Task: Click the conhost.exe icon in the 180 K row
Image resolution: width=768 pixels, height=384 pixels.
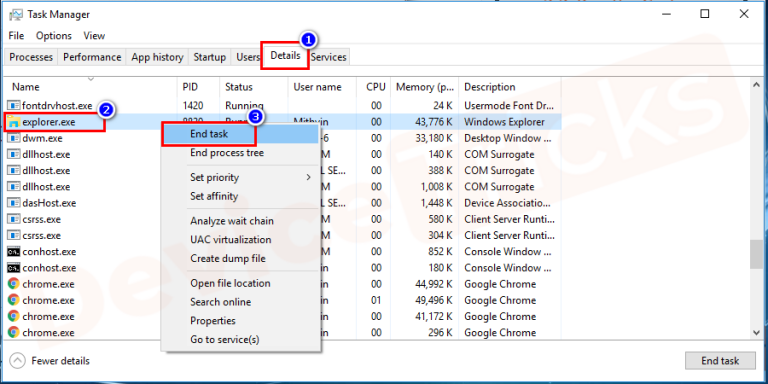Action: pos(13,268)
